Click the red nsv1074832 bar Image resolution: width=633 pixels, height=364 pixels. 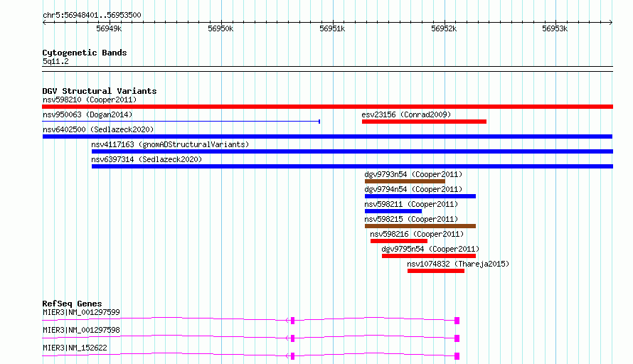[x=436, y=271]
